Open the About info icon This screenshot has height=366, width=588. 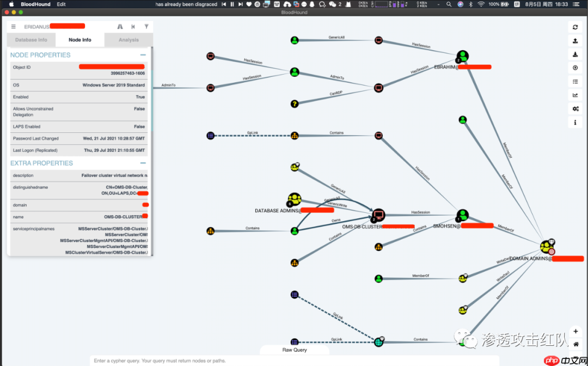pyautogui.click(x=575, y=122)
